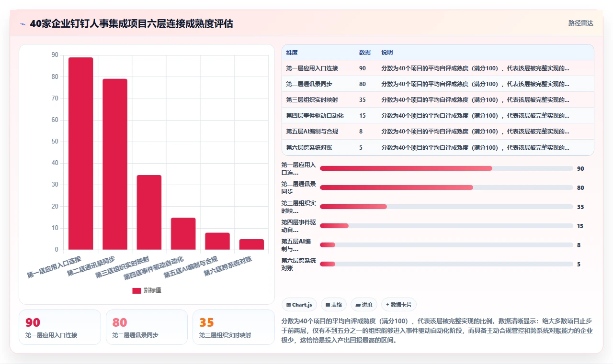613x364 pixels.
Task: Click the 第一层应用入口连接 bar in the chart
Action: [81, 154]
